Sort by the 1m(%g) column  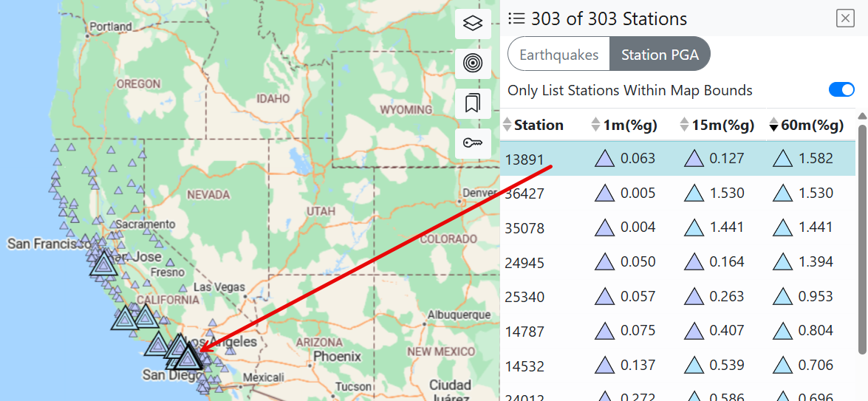(x=624, y=125)
